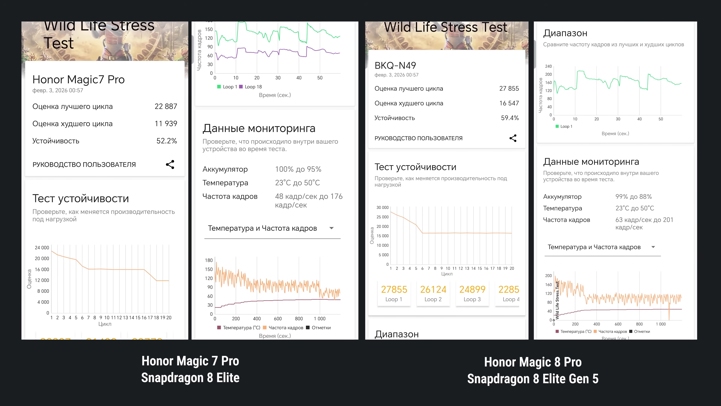Click temperature value beside 99% до 88% battery
The height and width of the screenshot is (406, 721).
pos(635,208)
